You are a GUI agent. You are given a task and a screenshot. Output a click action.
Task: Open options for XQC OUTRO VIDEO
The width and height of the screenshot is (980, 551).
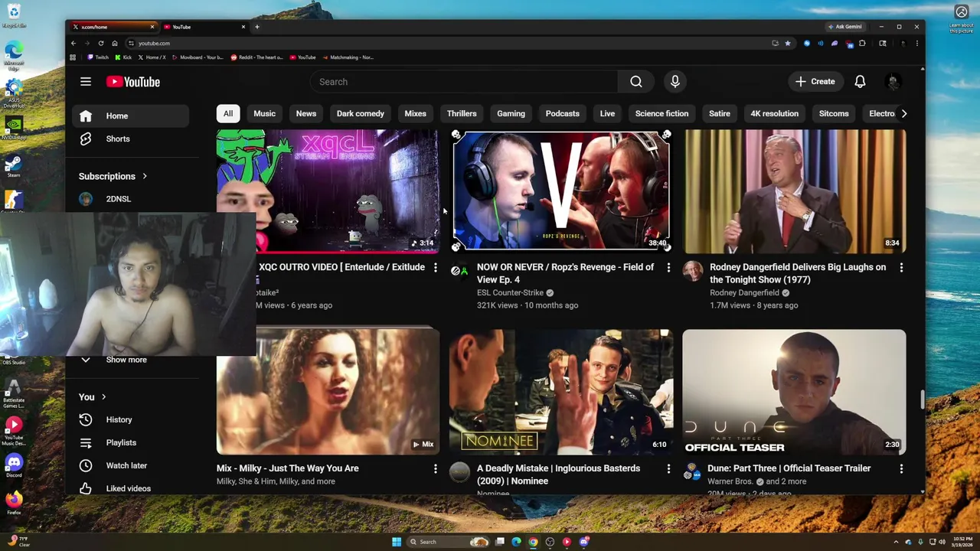tap(435, 267)
